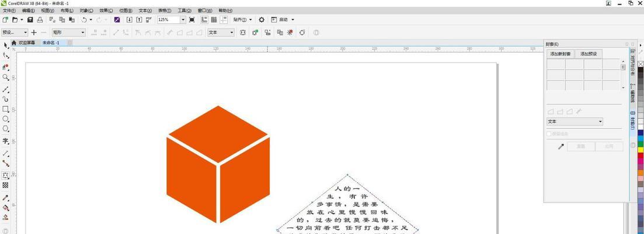The width and height of the screenshot is (644, 234).
Task: Click the Clear envelope icon
Action: pos(290,32)
